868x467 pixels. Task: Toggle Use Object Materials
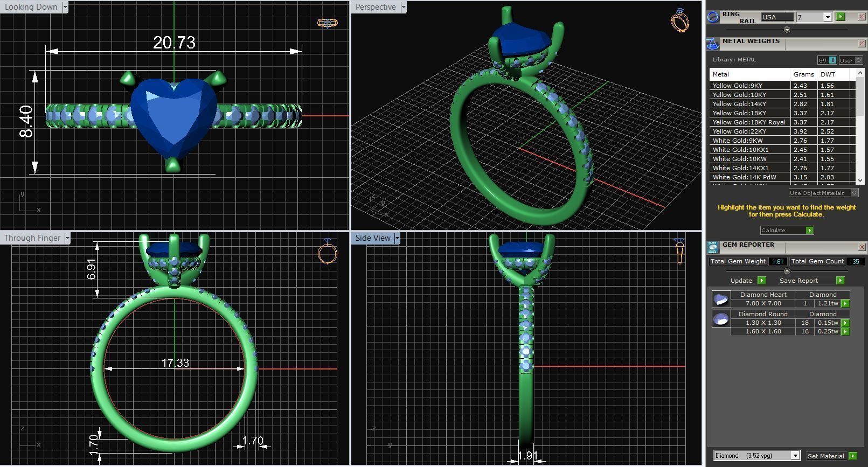pos(824,193)
